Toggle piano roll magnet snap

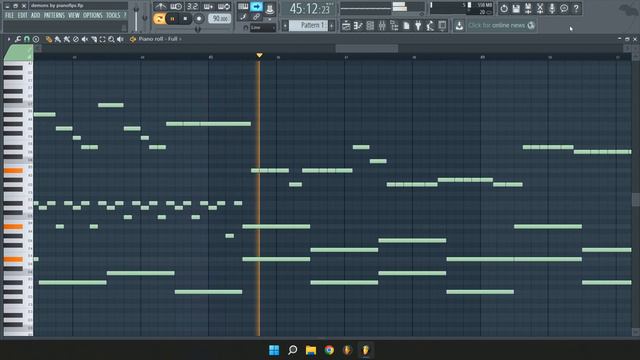[27, 39]
